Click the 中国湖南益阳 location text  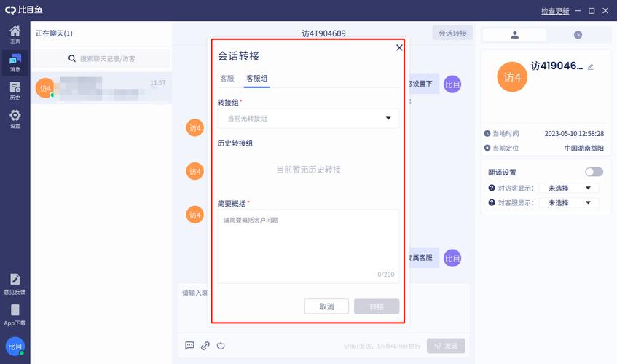click(584, 149)
